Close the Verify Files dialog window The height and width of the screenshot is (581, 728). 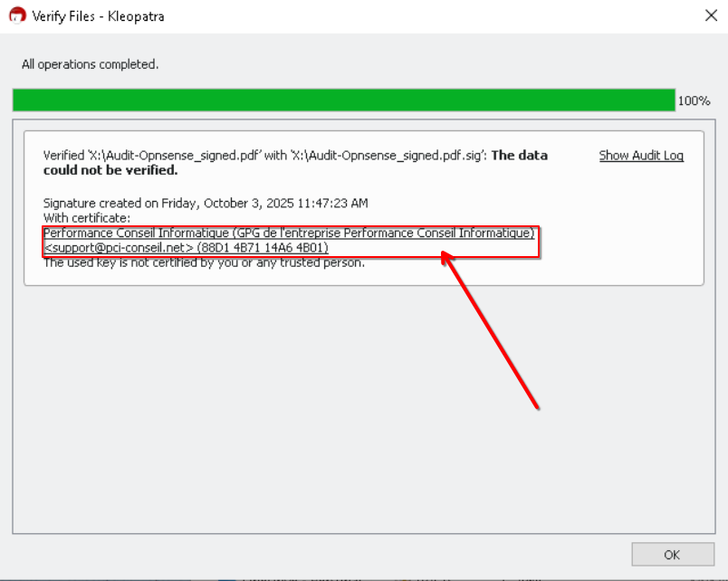711,15
